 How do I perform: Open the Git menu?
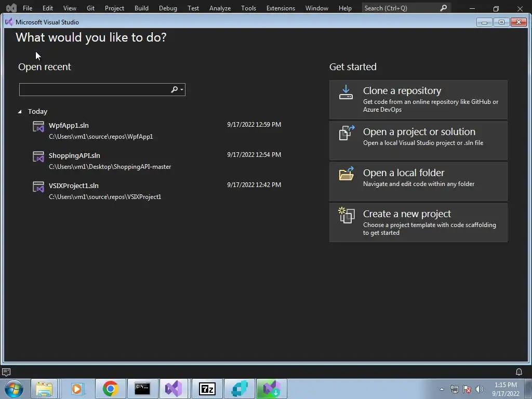[90, 8]
